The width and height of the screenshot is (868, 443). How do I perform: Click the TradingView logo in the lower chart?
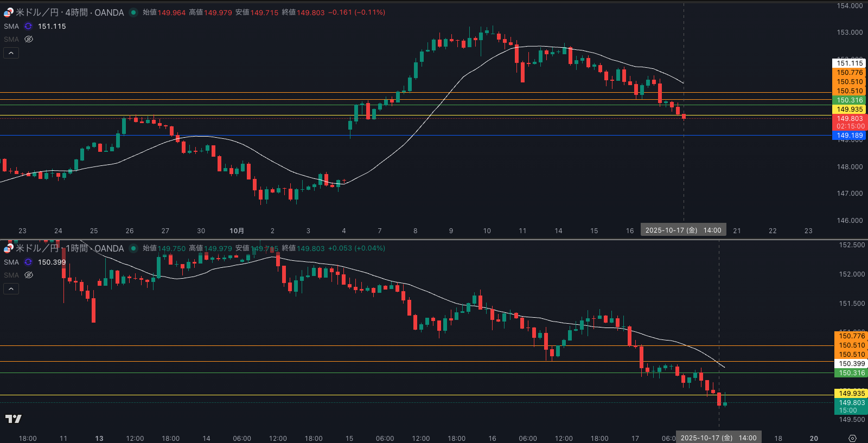coord(13,419)
